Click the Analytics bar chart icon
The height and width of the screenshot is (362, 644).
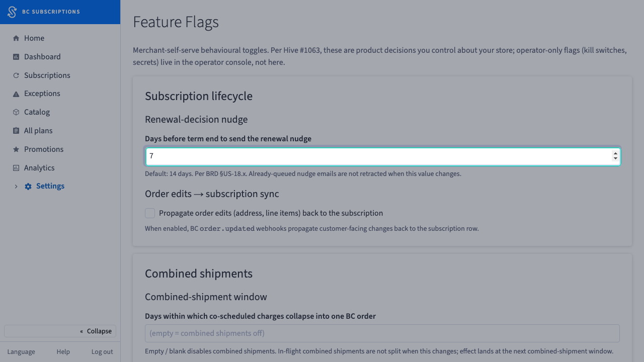[16, 168]
